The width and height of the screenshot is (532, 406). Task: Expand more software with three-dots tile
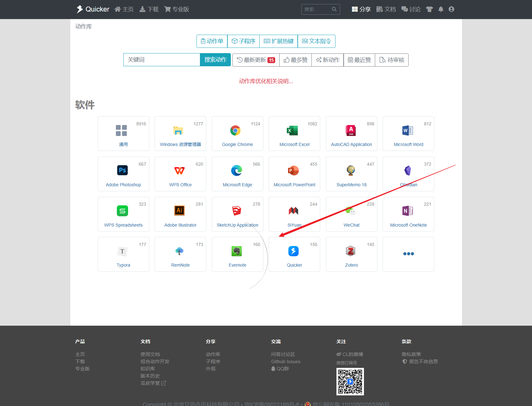(x=408, y=254)
